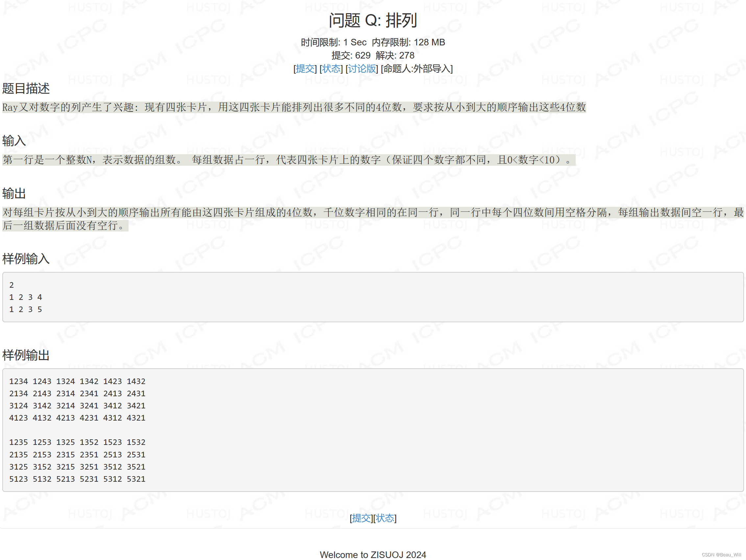746x560 pixels.
Task: Select the 题目描述 section heading
Action: click(x=26, y=89)
